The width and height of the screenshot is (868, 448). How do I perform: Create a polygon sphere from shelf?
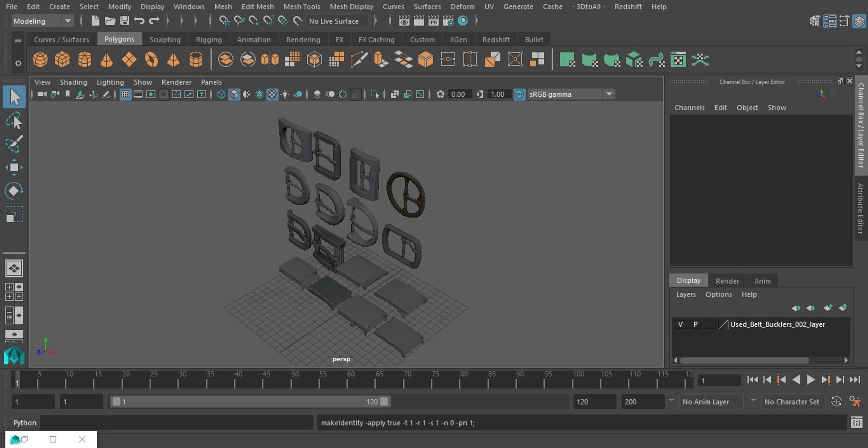[40, 60]
